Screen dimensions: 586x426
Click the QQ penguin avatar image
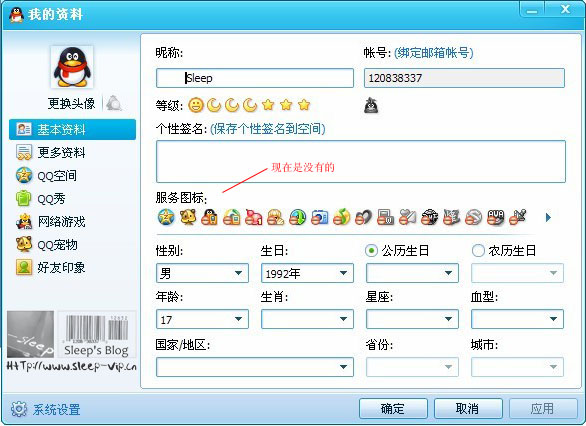[72, 67]
